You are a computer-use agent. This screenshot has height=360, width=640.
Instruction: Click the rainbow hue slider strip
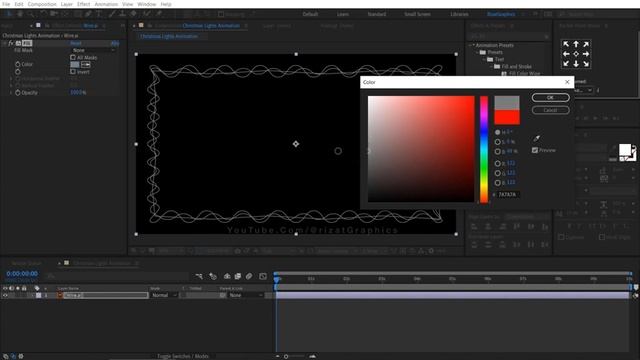(x=484, y=149)
